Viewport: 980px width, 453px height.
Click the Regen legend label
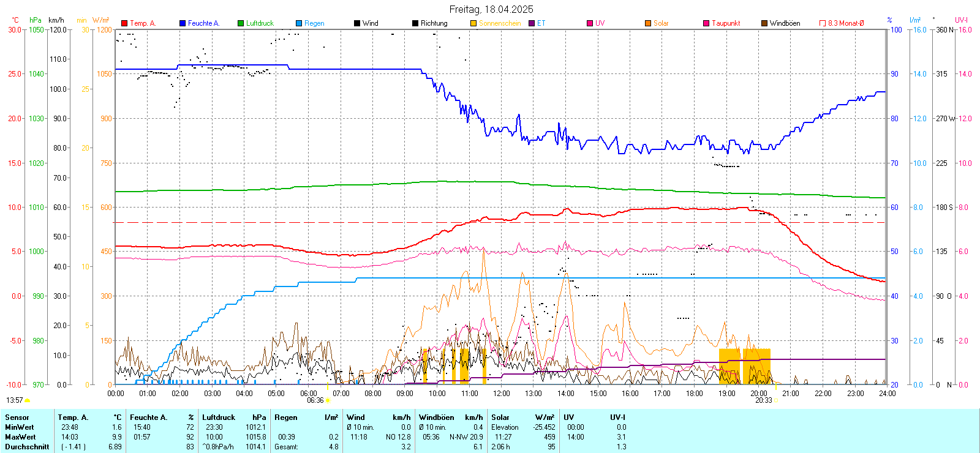coord(314,23)
